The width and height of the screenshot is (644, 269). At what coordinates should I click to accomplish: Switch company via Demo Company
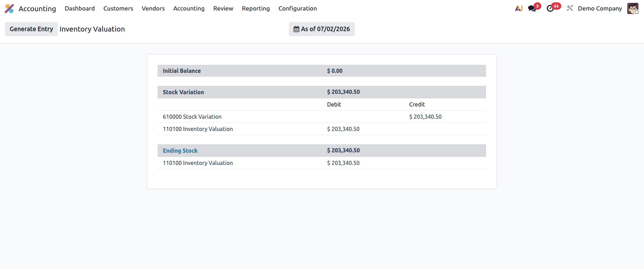[x=600, y=8]
